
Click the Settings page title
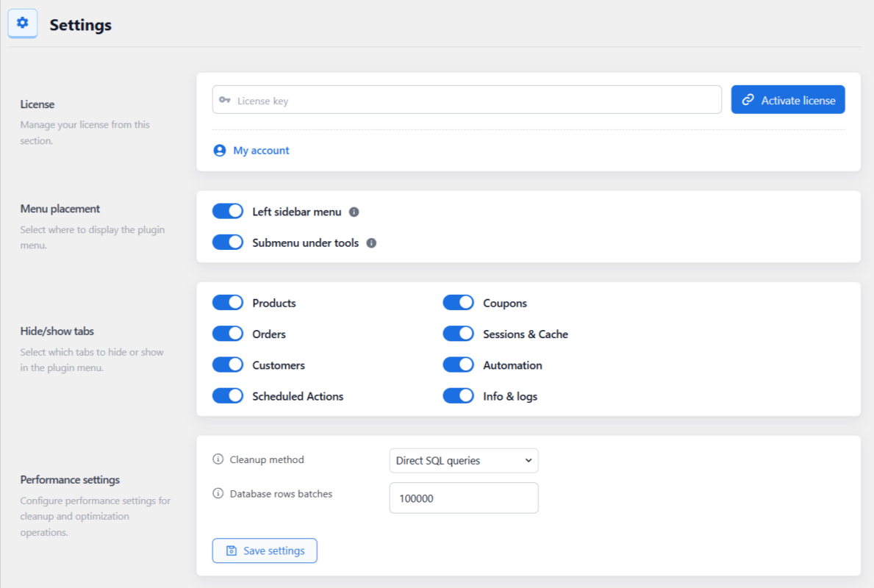[x=81, y=25]
